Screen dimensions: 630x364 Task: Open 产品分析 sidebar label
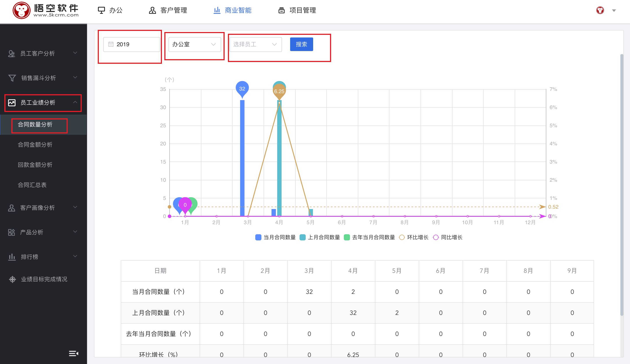32,232
